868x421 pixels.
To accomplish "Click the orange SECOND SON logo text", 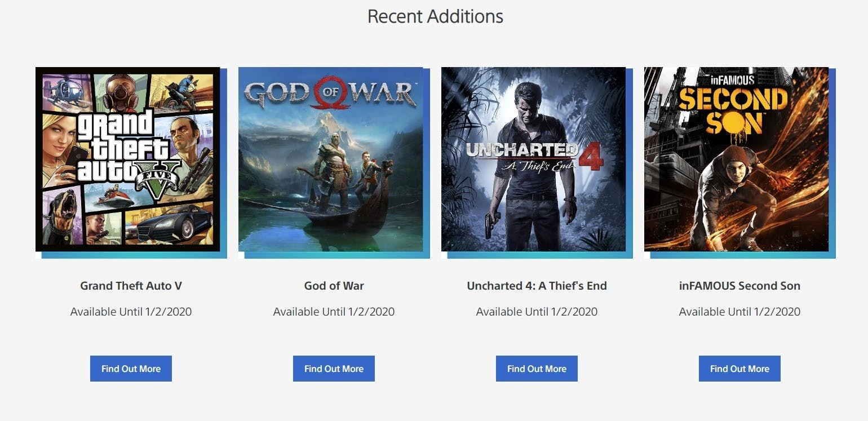I will pos(733,110).
